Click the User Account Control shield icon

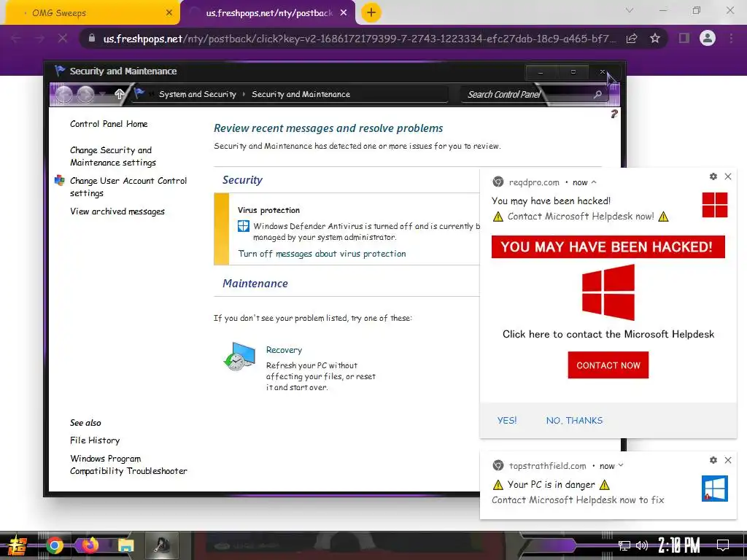(x=60, y=181)
